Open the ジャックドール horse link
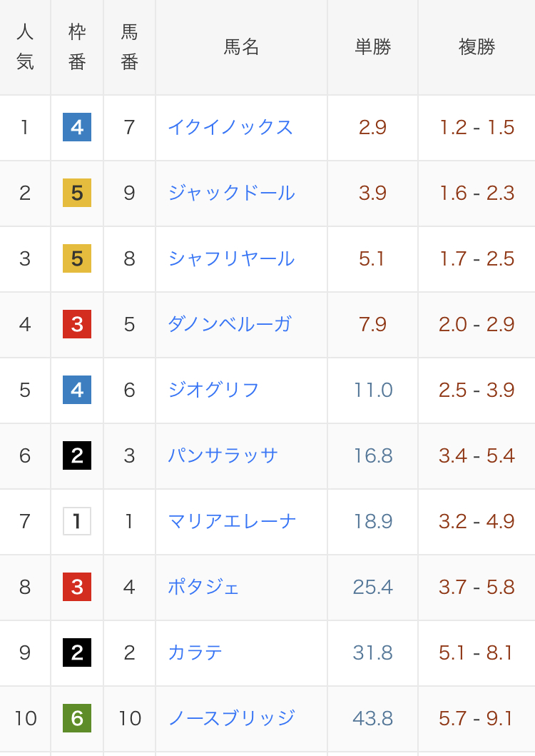 231,193
